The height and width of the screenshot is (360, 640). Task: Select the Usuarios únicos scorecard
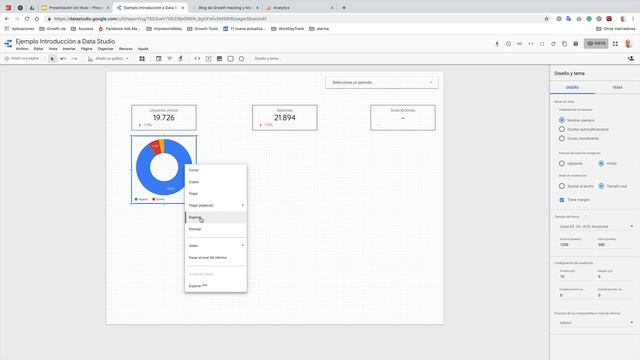click(164, 118)
